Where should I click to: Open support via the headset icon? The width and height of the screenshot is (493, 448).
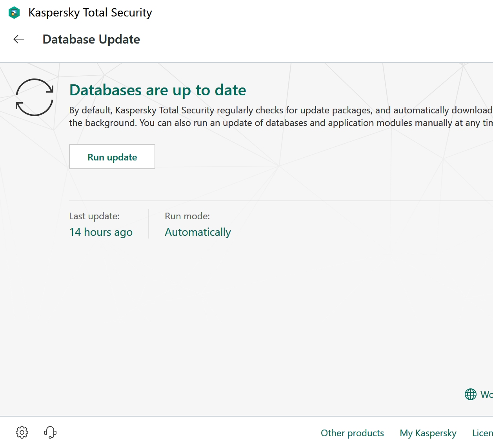coord(50,432)
